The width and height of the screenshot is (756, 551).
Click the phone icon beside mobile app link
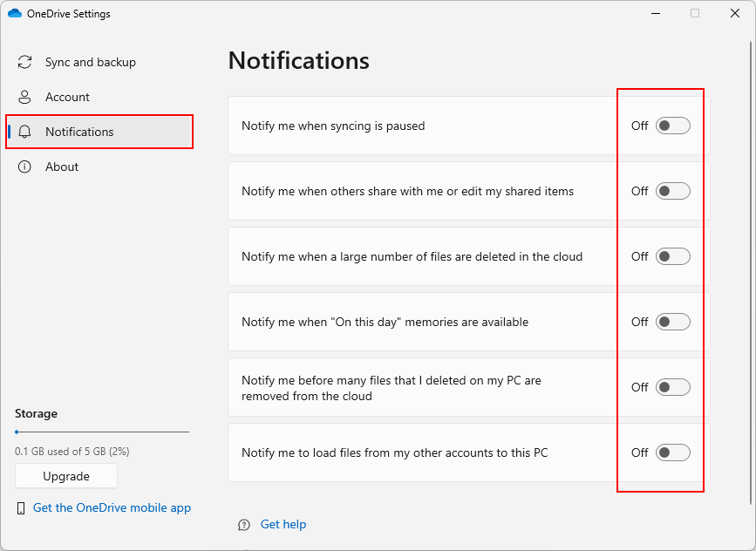point(21,508)
